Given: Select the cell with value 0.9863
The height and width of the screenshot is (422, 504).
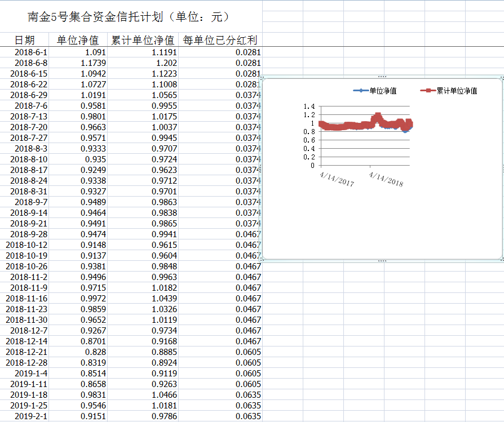Looking at the screenshot, I should [x=143, y=202].
